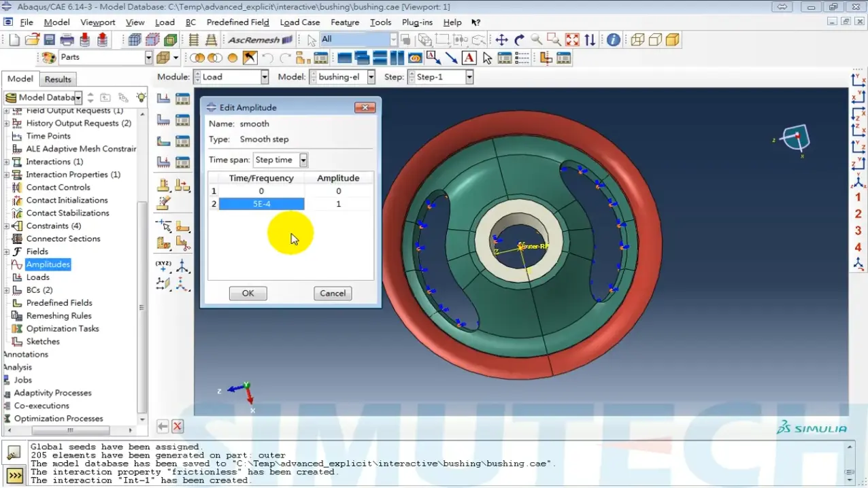Open the Plug-ins menu
The width and height of the screenshot is (868, 488).
417,22
